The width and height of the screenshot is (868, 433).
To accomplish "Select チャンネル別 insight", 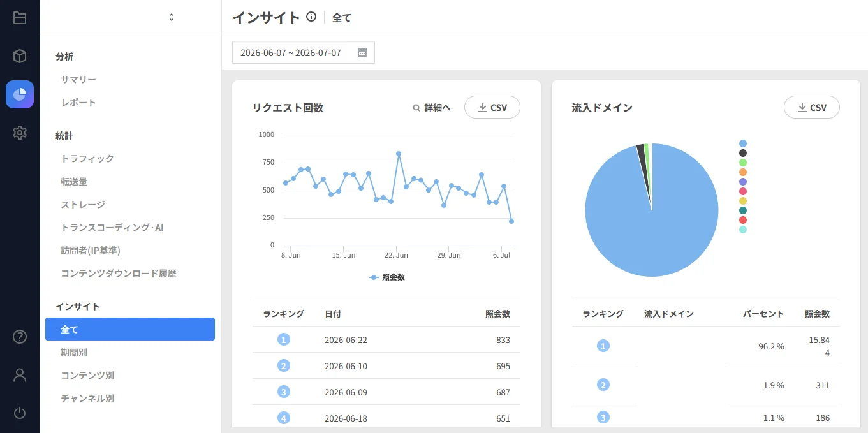I will (87, 399).
